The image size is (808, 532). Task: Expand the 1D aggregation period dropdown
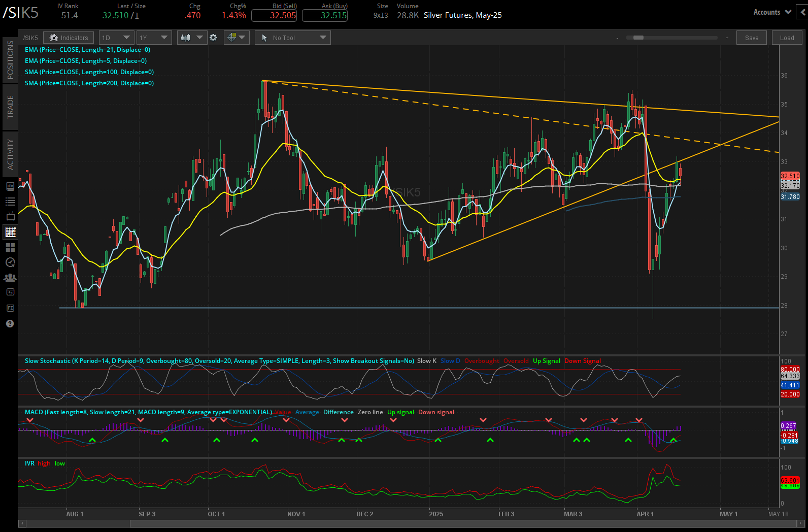(116, 38)
